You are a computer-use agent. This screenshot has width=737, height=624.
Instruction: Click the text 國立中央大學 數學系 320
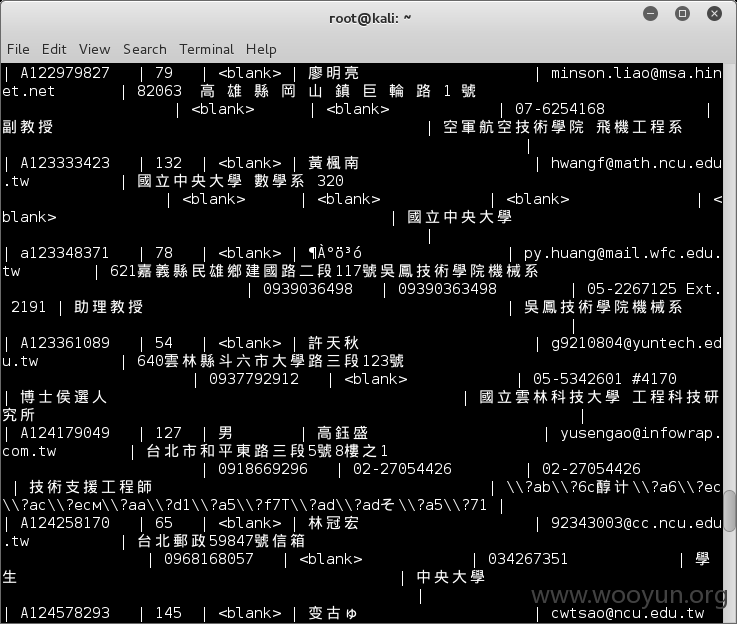(x=240, y=181)
